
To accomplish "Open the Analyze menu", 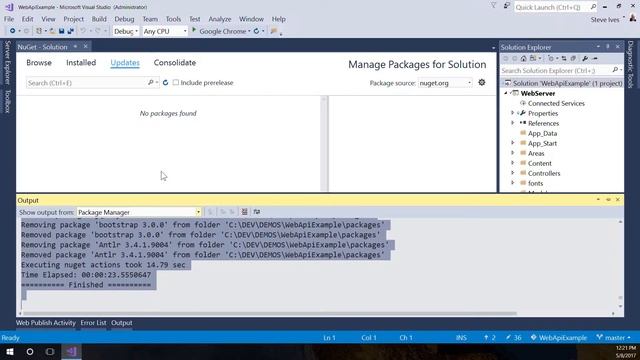I will click(220, 19).
